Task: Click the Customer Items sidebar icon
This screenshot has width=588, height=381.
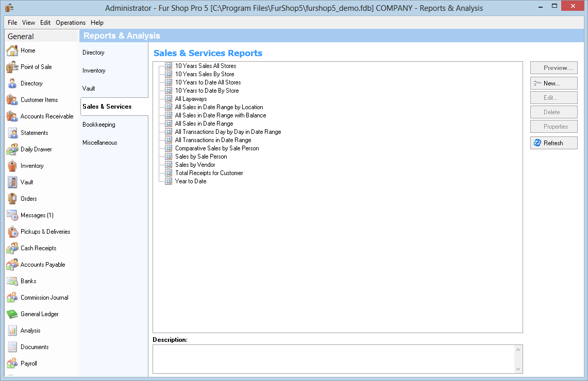Action: [x=12, y=100]
